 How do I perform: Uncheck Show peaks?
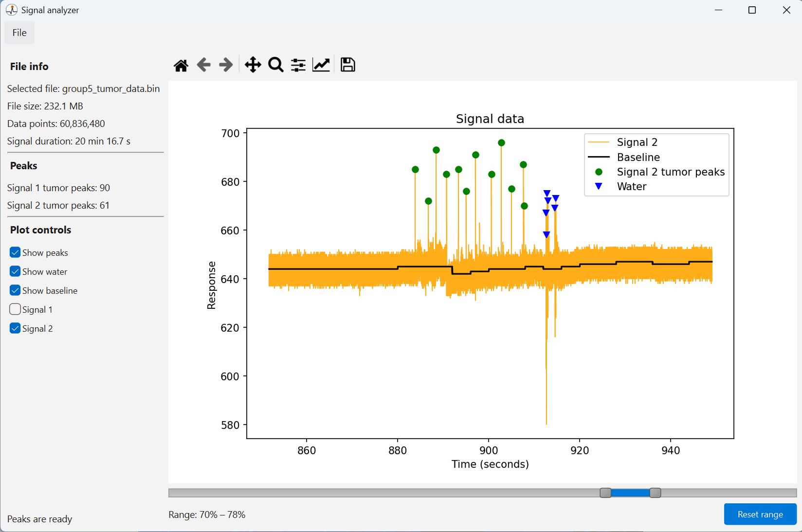(x=15, y=252)
